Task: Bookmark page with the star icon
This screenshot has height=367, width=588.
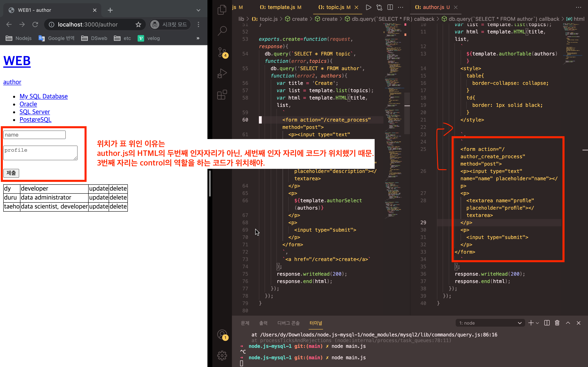Action: (138, 24)
